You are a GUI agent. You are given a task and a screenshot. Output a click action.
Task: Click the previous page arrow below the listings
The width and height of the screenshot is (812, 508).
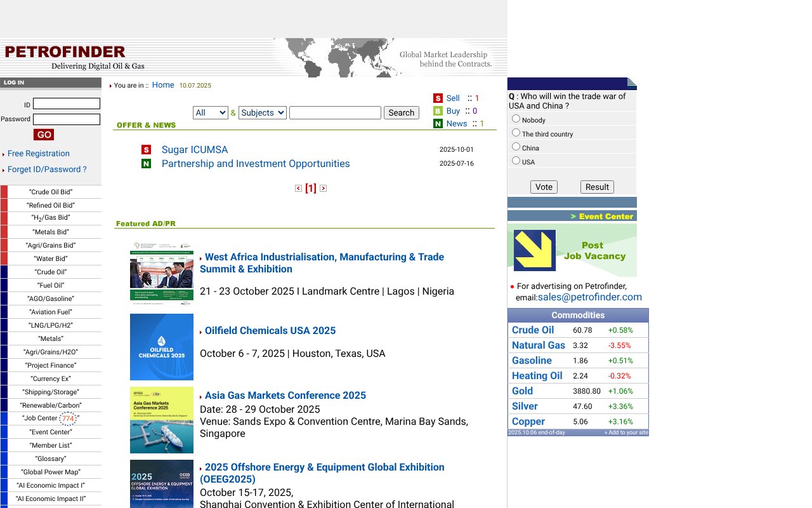(298, 188)
